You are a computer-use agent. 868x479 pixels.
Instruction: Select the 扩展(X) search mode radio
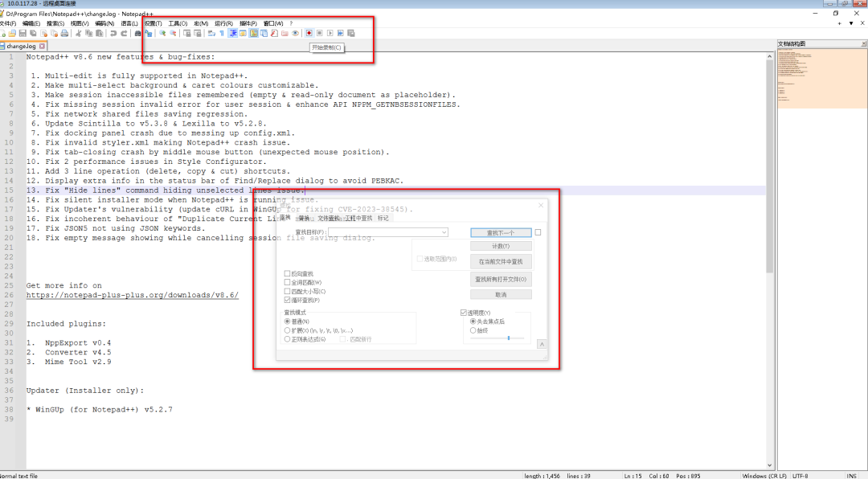tap(287, 330)
